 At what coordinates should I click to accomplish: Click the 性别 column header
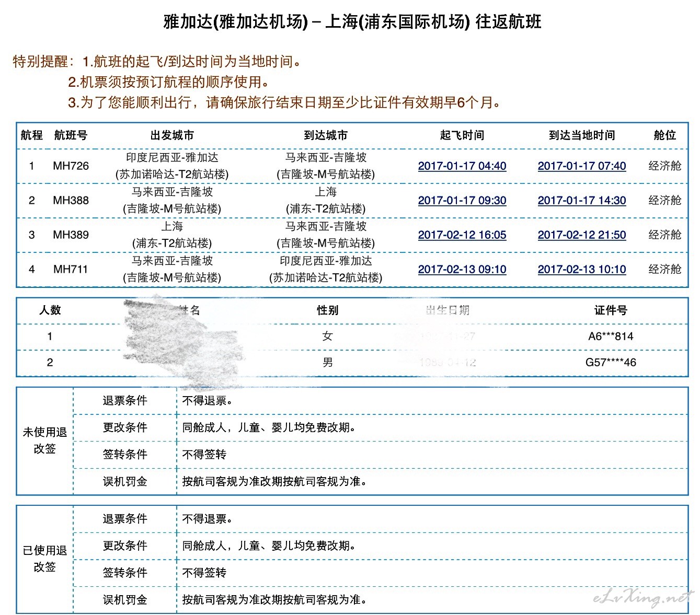[x=328, y=310]
